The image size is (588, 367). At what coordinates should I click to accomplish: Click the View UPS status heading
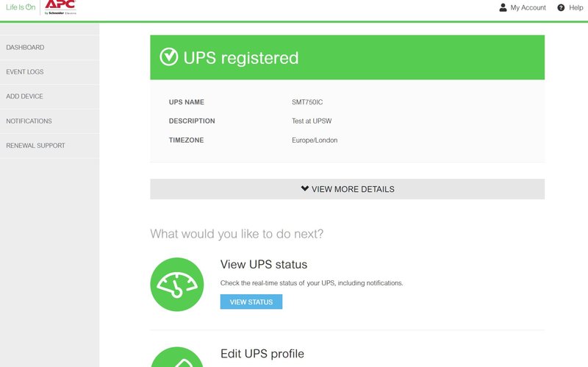tap(264, 265)
